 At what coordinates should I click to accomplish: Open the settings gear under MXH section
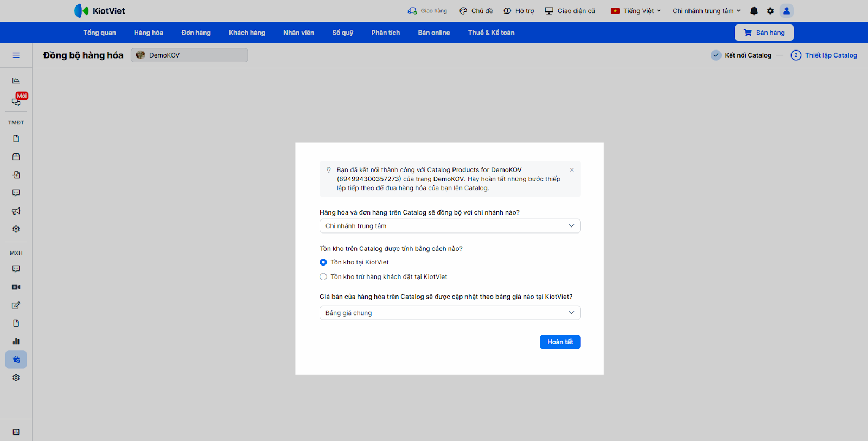click(x=16, y=377)
